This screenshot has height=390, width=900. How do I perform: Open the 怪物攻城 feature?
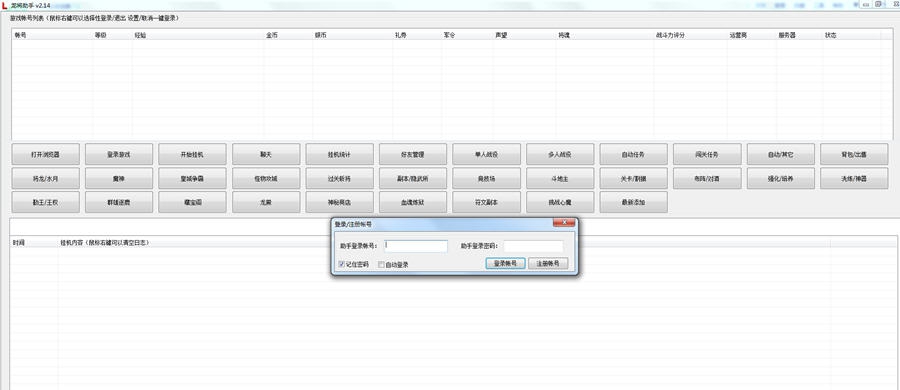point(266,179)
